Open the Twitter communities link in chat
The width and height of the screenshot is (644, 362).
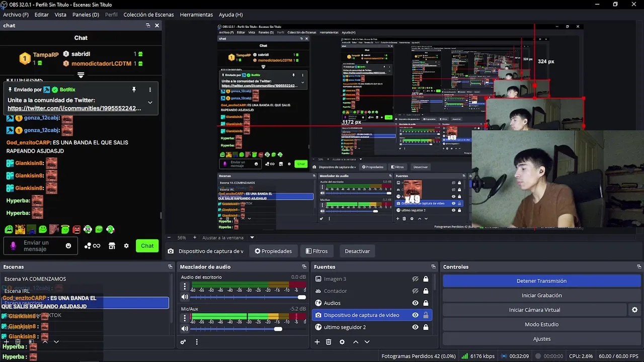(74, 108)
